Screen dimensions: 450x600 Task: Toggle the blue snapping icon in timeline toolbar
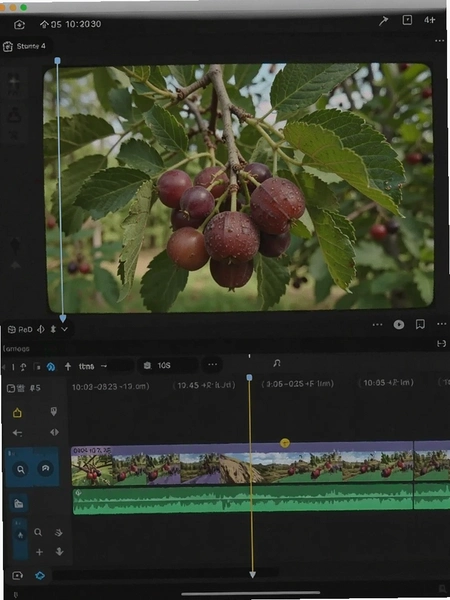point(51,367)
